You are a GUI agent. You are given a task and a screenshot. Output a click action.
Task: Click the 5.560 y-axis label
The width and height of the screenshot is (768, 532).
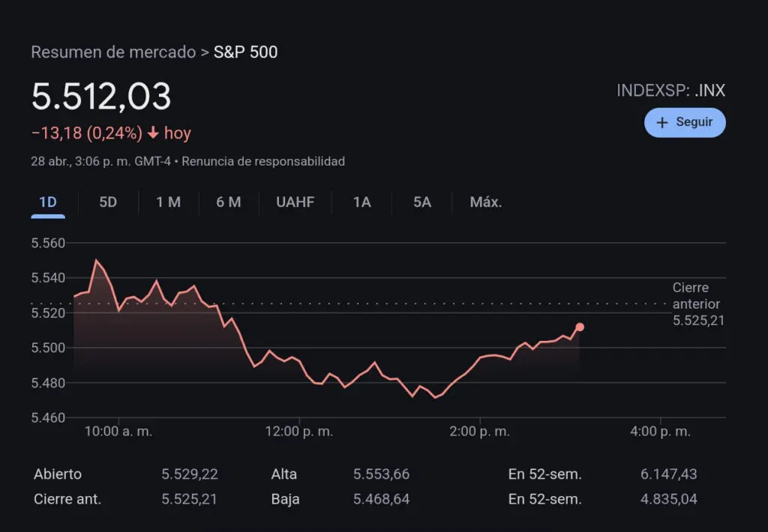[48, 244]
